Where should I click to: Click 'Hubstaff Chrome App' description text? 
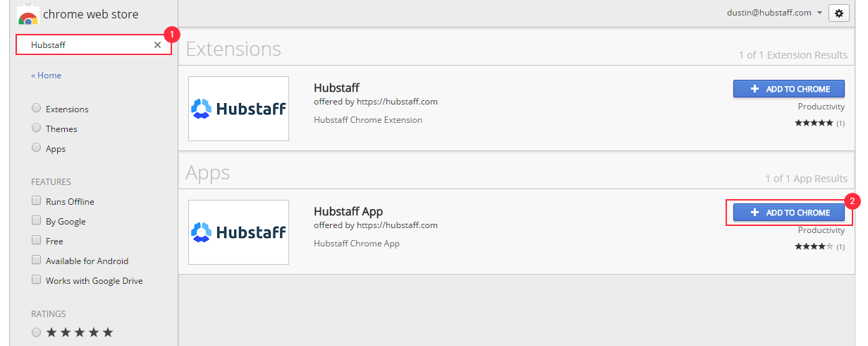point(357,244)
